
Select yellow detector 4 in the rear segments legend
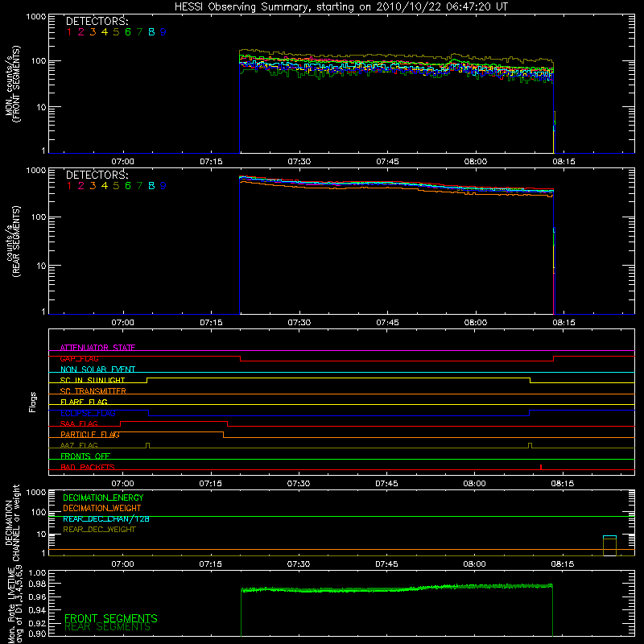click(105, 186)
